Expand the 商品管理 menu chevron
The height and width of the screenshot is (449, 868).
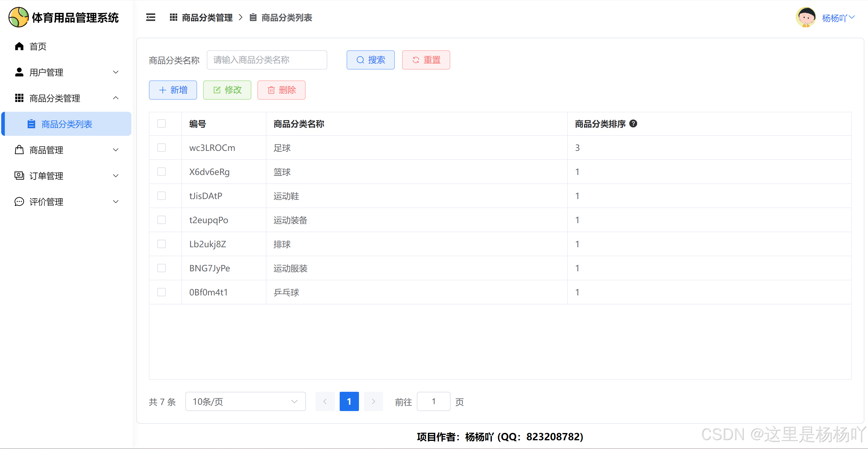115,150
